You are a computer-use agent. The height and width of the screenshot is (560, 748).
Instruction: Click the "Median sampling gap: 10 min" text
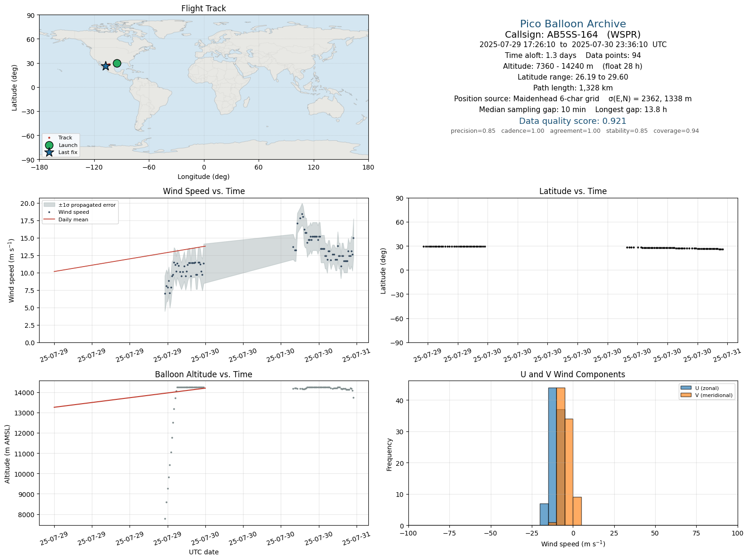coord(532,110)
